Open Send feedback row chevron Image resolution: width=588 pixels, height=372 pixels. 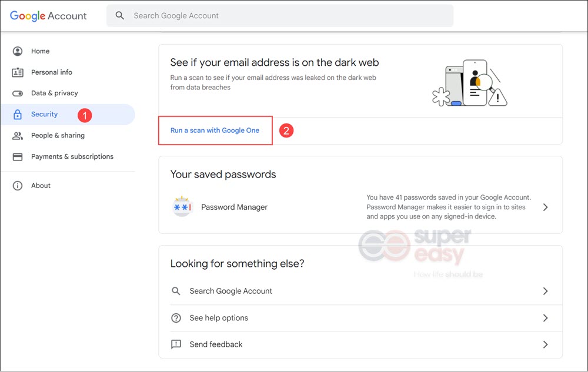click(546, 344)
